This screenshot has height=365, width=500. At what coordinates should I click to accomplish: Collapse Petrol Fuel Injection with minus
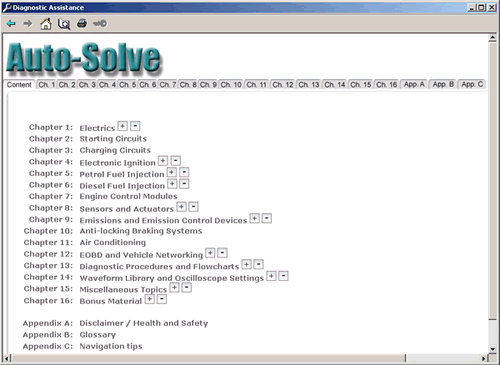point(184,172)
